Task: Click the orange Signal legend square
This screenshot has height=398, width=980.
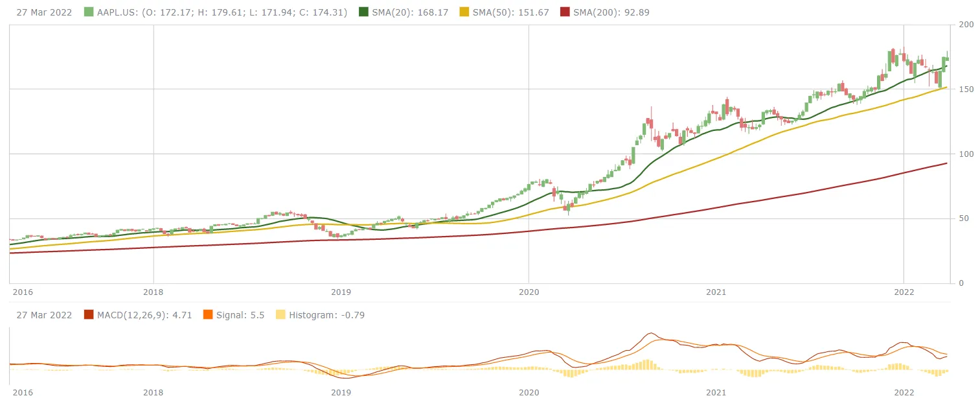Action: (x=207, y=315)
